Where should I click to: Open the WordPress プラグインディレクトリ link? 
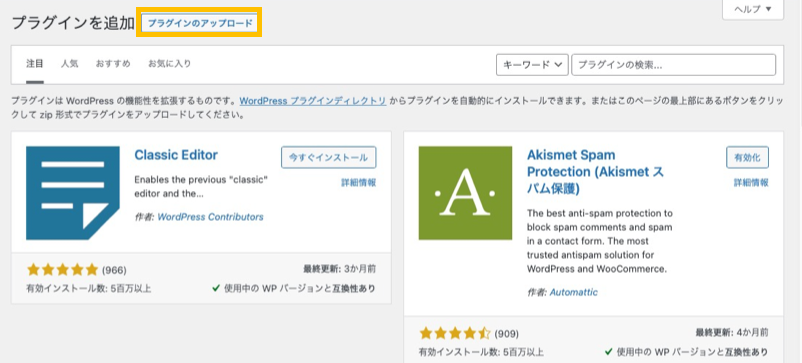click(313, 101)
